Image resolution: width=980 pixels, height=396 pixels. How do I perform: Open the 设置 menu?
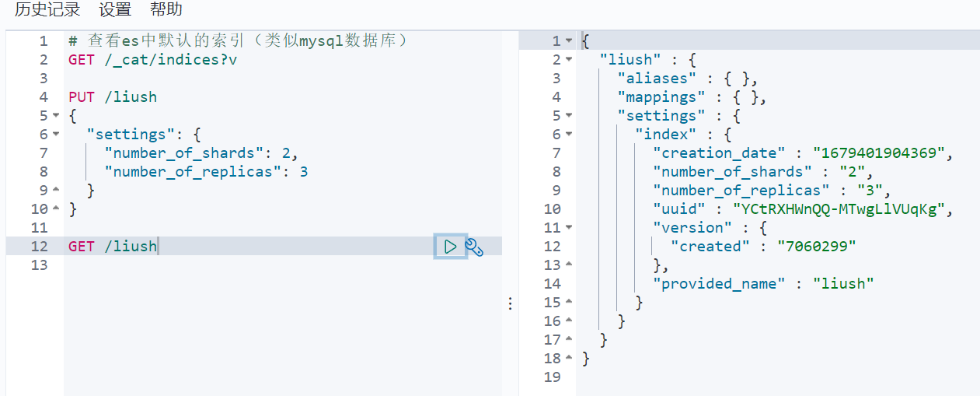point(115,10)
